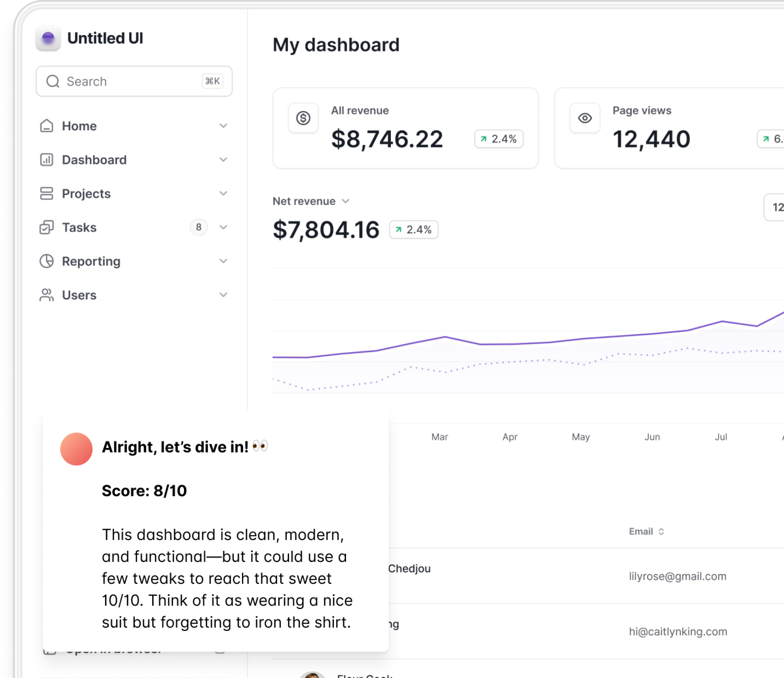Expand the Home menu chevron

(223, 126)
